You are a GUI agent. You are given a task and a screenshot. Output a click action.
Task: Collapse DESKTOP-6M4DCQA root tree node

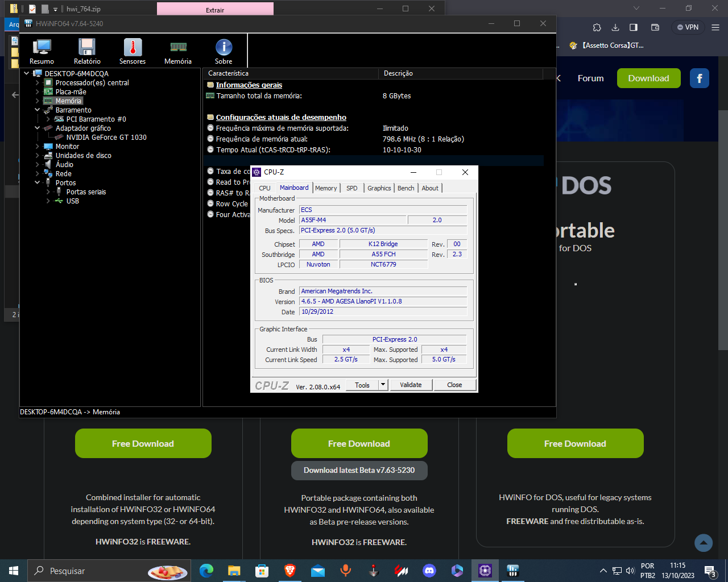27,73
